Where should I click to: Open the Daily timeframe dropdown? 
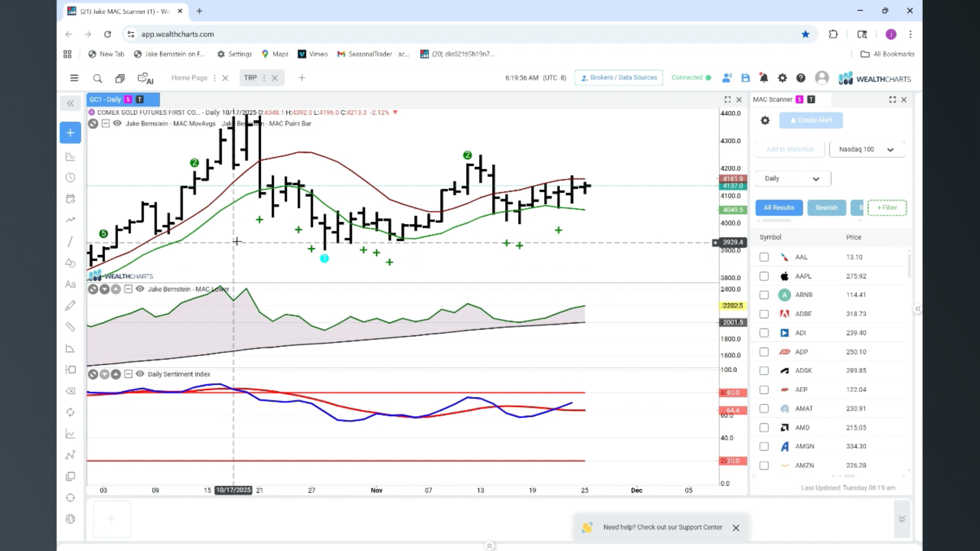[793, 179]
